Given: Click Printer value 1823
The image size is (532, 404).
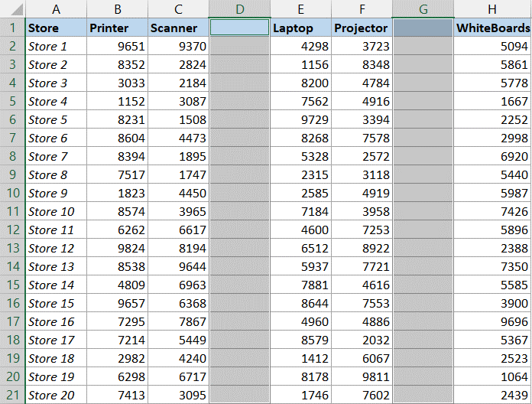Looking at the screenshot, I should click(118, 193).
